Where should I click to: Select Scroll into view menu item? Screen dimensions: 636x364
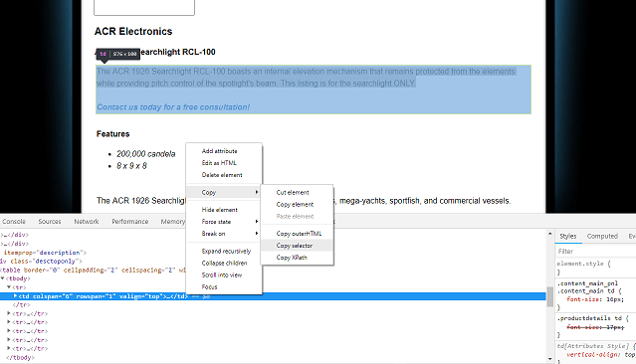(222, 274)
